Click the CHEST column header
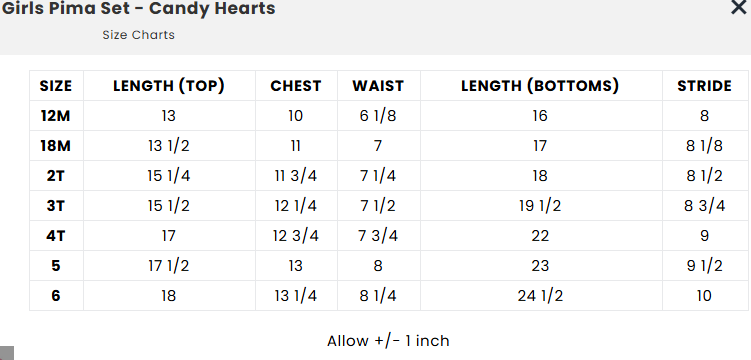This screenshot has width=751, height=360. [x=296, y=86]
